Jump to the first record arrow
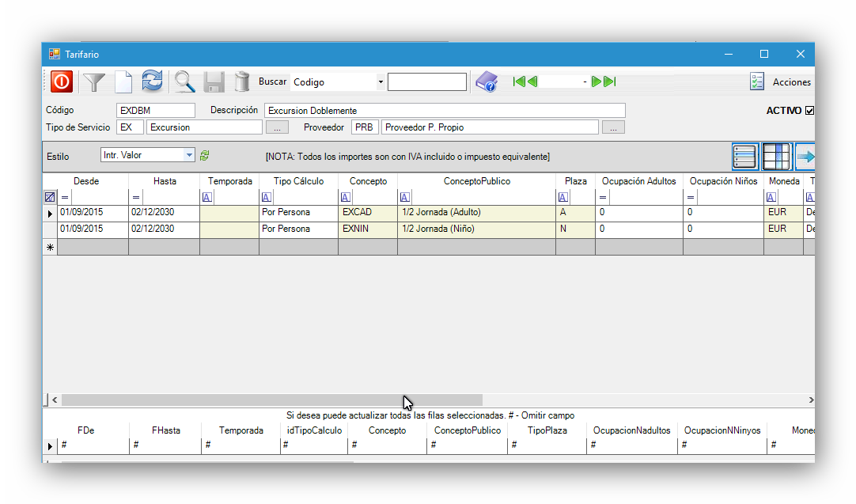 pos(519,81)
